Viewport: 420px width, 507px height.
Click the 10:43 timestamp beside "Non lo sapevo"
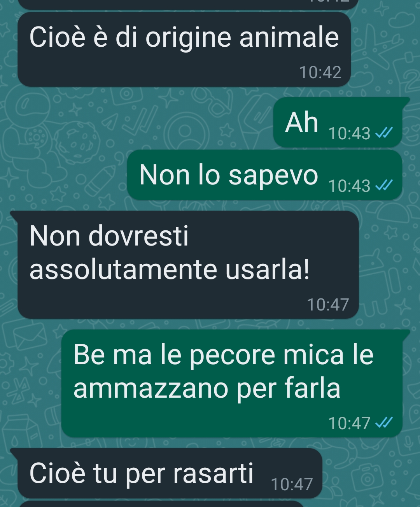pyautogui.click(x=349, y=186)
